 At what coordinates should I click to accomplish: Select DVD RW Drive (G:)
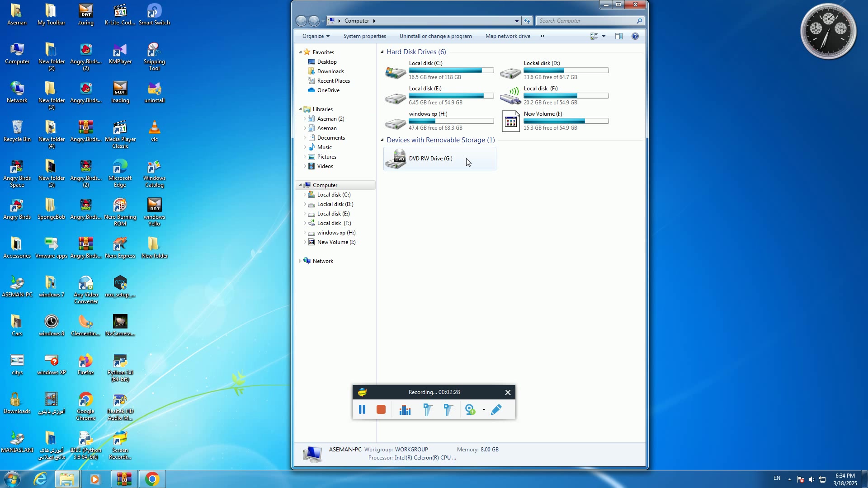pyautogui.click(x=439, y=159)
